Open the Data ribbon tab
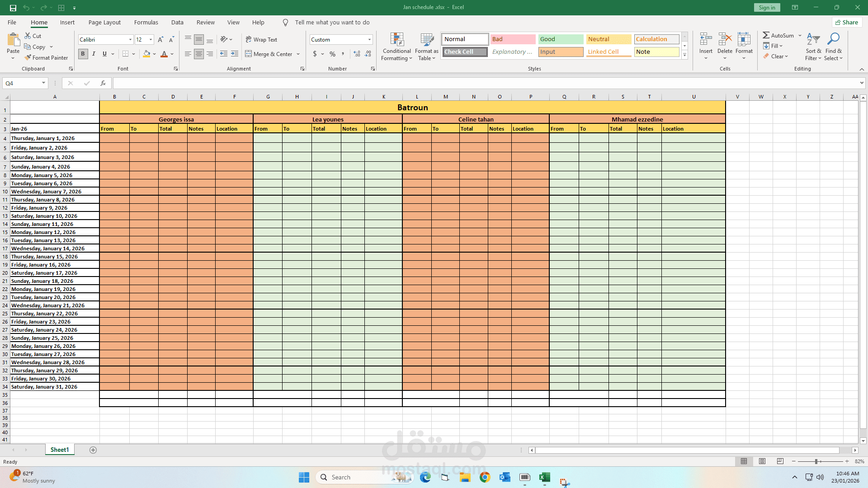This screenshot has height=488, width=868. click(177, 22)
